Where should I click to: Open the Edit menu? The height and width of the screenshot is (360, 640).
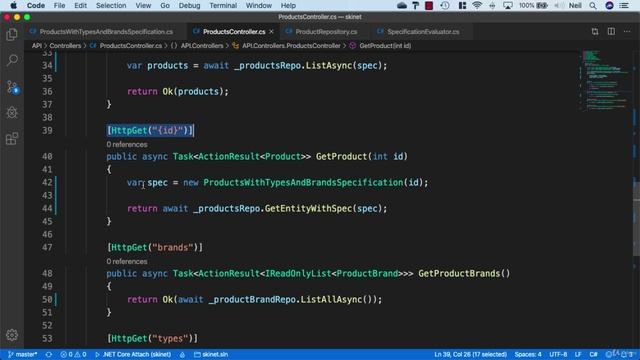click(x=80, y=5)
